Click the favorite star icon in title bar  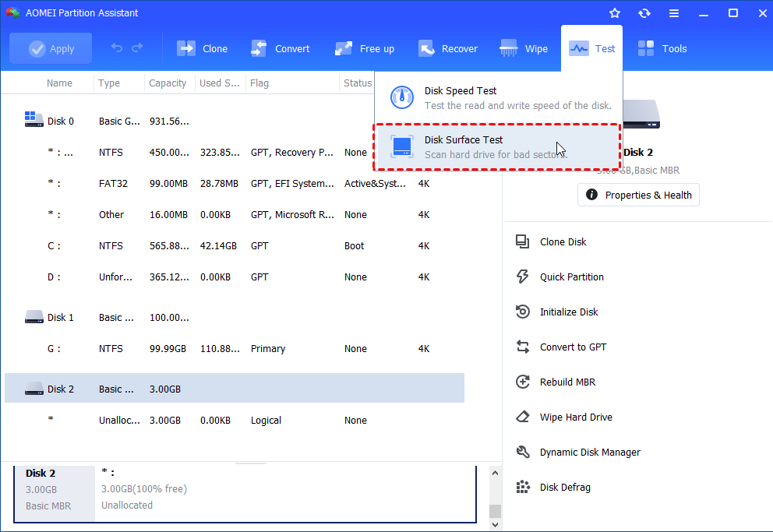coord(614,12)
